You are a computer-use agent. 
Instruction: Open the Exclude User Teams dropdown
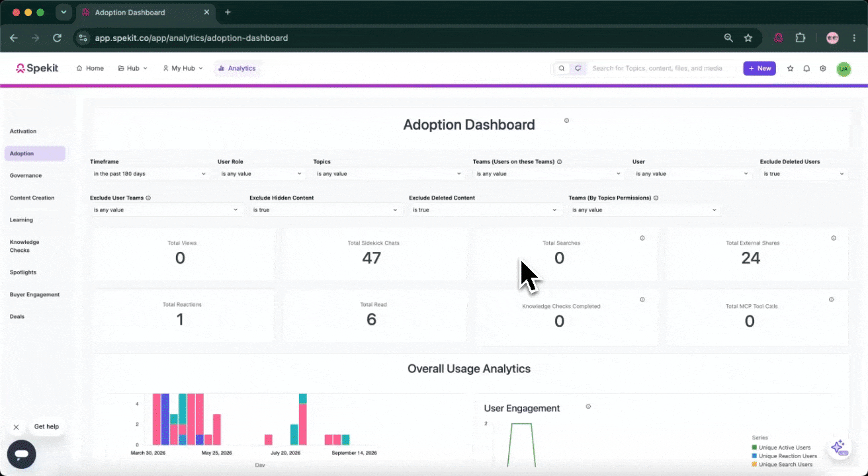(x=165, y=210)
